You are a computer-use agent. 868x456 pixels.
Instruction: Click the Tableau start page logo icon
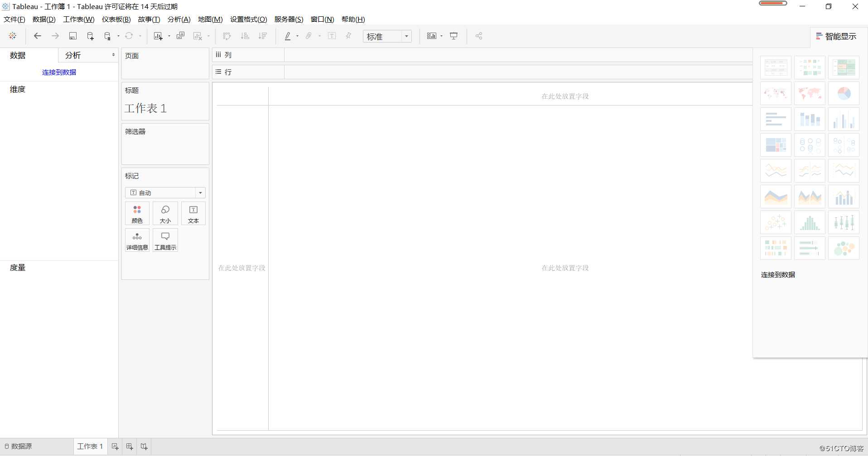[12, 36]
